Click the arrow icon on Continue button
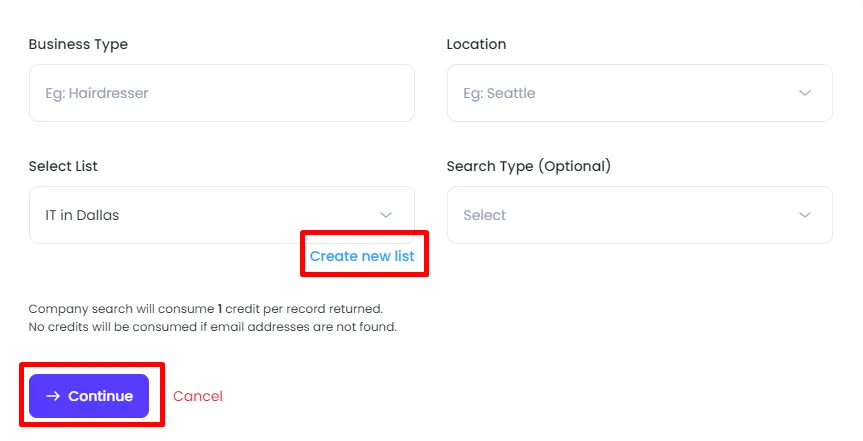 53,396
